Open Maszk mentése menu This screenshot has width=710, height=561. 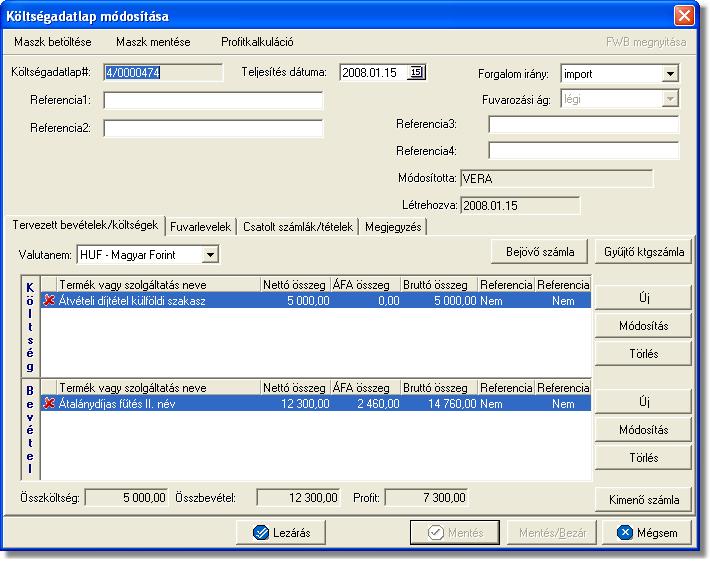[x=153, y=42]
